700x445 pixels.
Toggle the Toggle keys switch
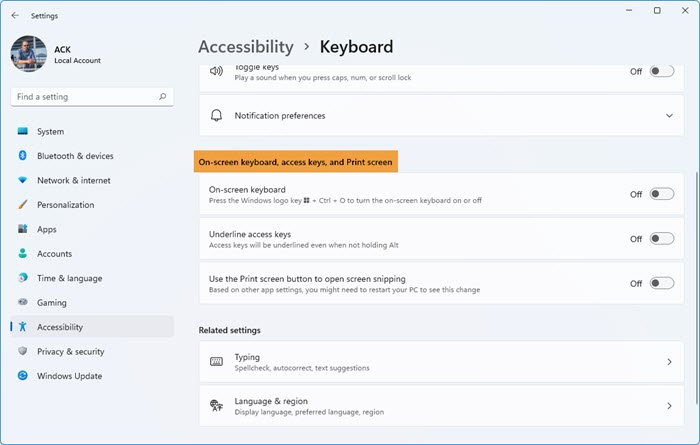[x=661, y=72]
